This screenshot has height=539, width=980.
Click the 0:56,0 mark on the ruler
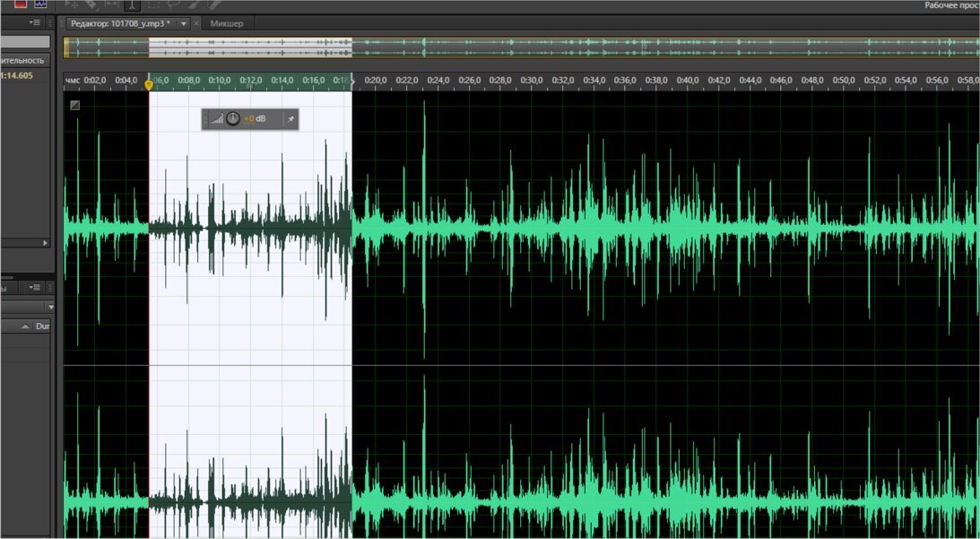point(938,81)
